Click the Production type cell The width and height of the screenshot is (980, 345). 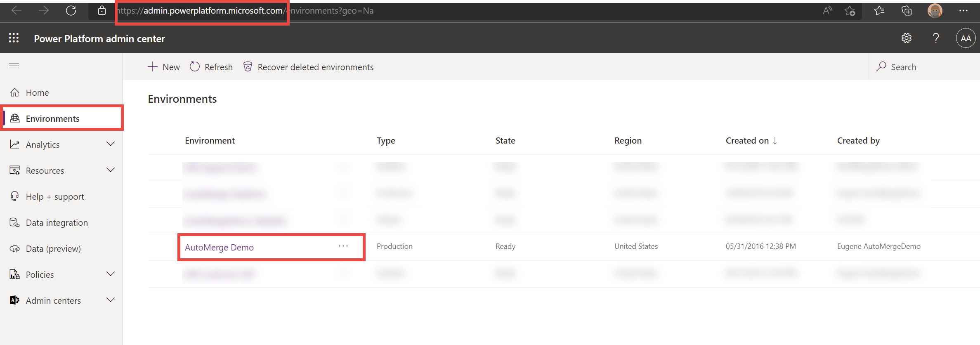tap(394, 246)
